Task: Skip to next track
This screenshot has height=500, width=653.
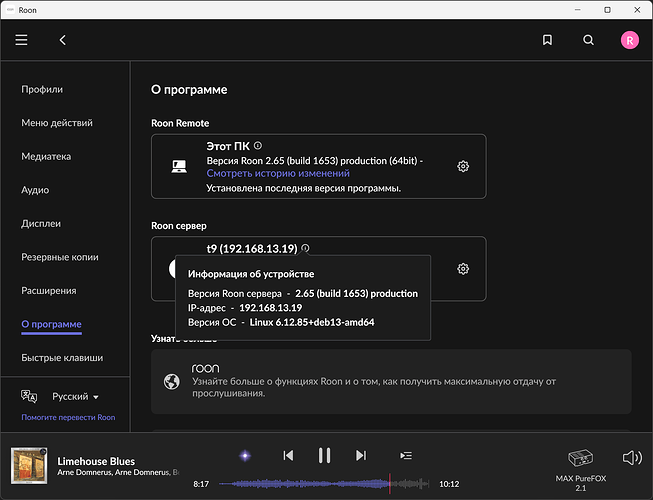Action: pos(361,455)
